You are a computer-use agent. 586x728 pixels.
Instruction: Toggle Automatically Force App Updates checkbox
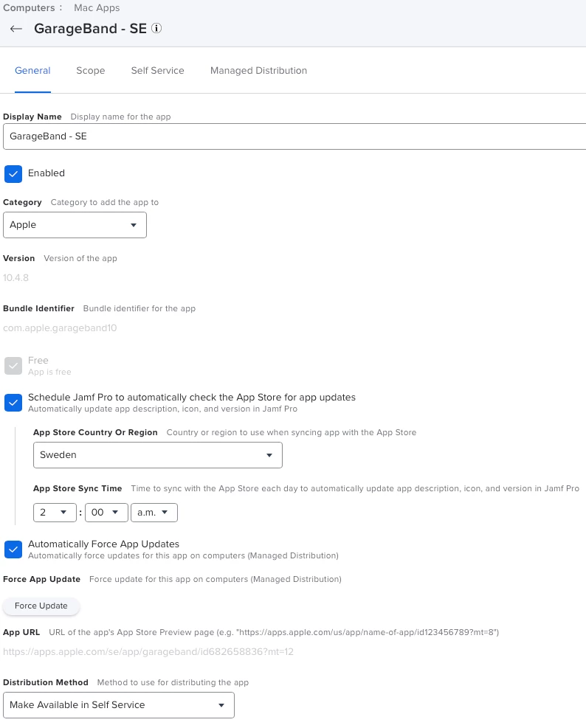tap(13, 550)
